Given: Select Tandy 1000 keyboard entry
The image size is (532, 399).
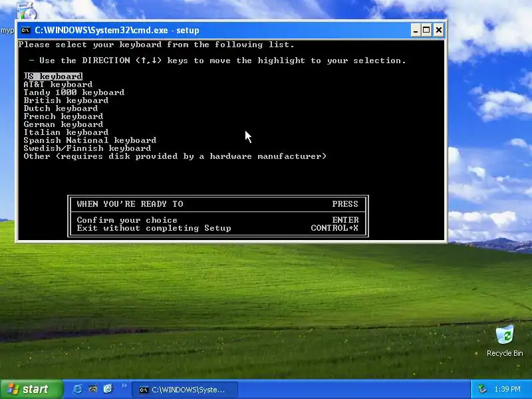Looking at the screenshot, I should point(74,92).
